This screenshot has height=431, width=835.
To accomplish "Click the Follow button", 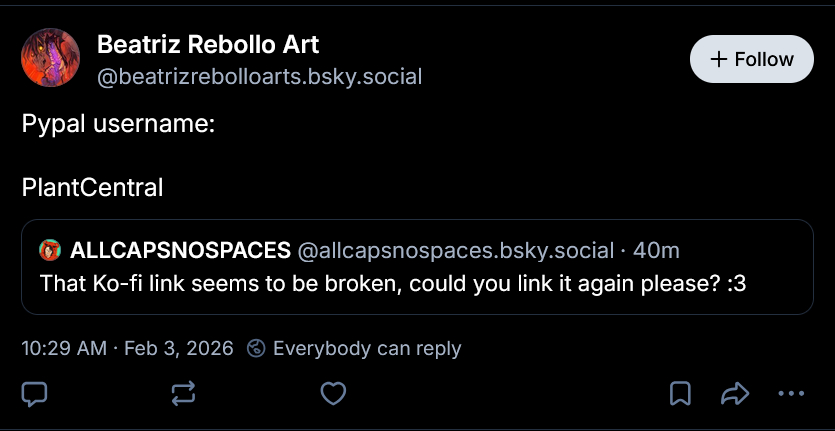I will (752, 59).
